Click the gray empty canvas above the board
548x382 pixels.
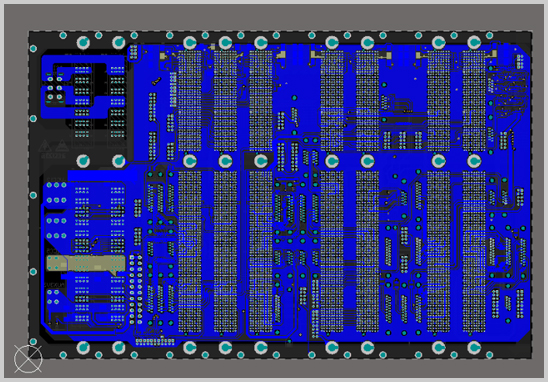(x=273, y=17)
